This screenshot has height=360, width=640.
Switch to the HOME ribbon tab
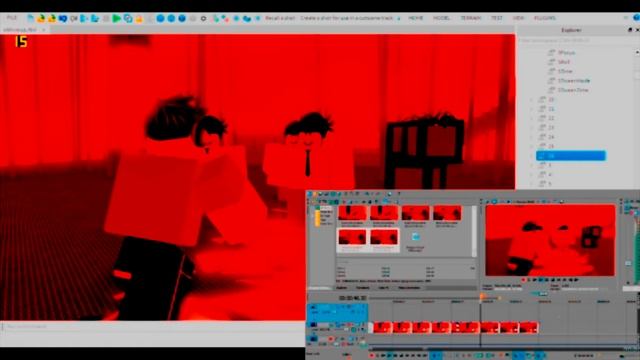tap(416, 18)
